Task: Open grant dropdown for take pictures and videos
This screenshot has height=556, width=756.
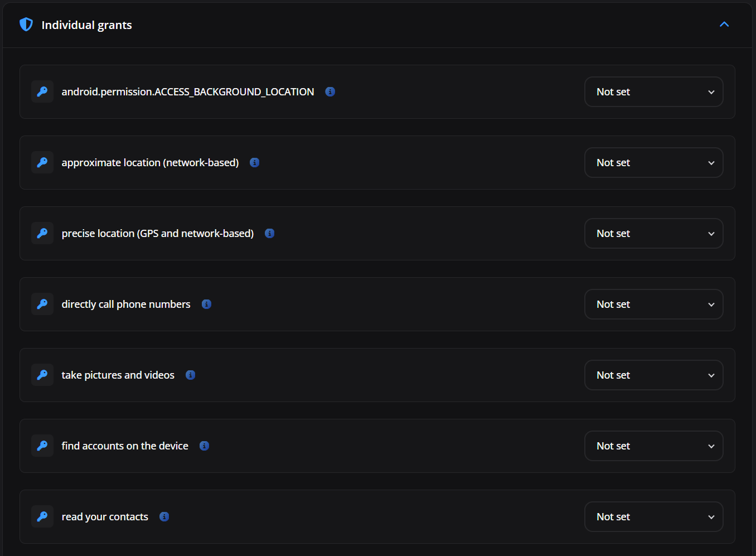Action: [654, 375]
